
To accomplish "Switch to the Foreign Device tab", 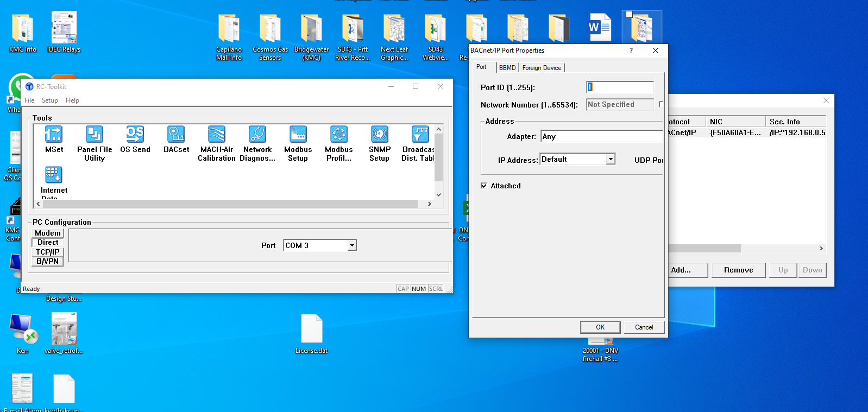I will [542, 68].
